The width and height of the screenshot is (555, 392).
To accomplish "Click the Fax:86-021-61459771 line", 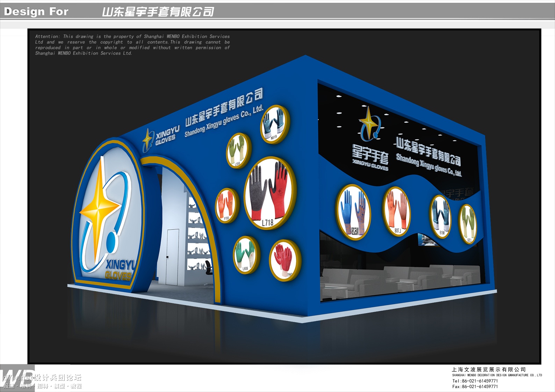I will point(475,386).
